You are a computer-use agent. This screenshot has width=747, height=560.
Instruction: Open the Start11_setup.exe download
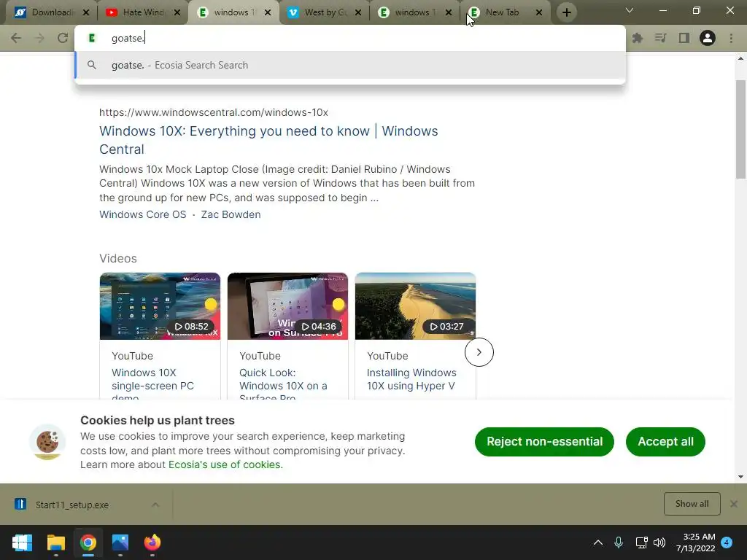coord(71,505)
